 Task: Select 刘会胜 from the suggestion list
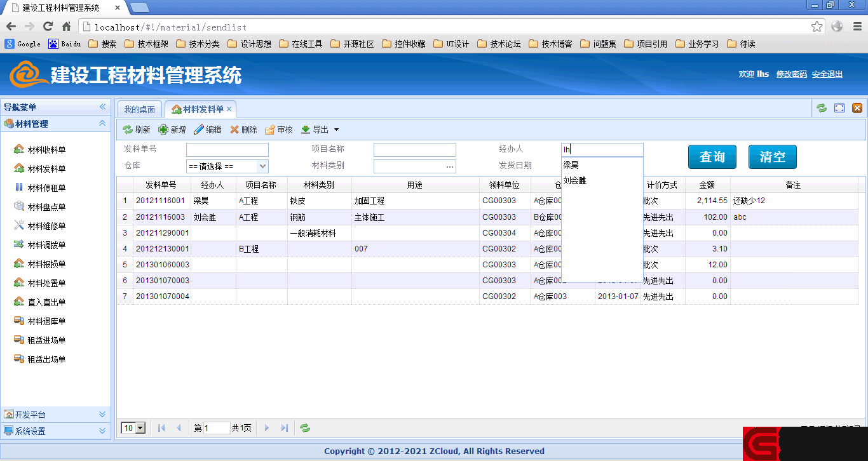(x=602, y=181)
